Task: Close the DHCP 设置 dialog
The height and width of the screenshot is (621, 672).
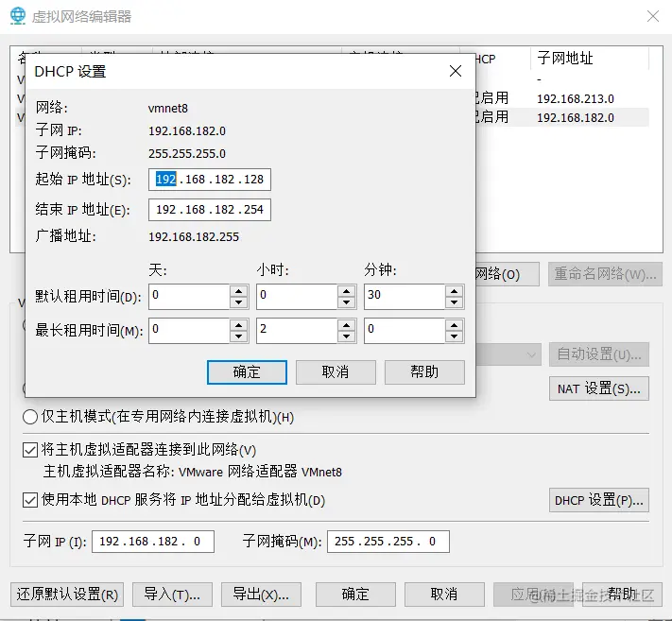Action: click(x=456, y=71)
